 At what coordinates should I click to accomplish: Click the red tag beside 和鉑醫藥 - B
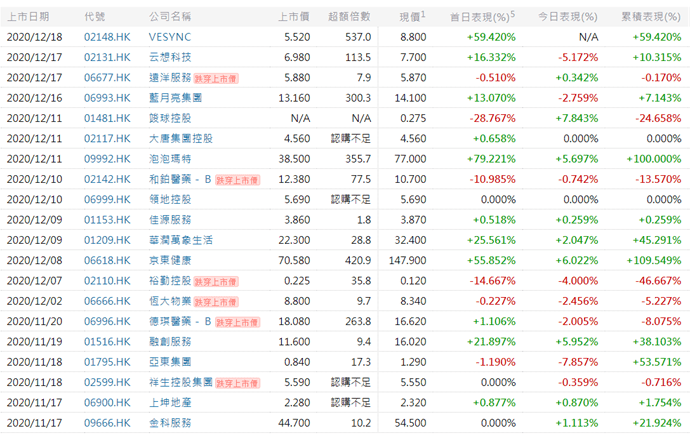(237, 180)
